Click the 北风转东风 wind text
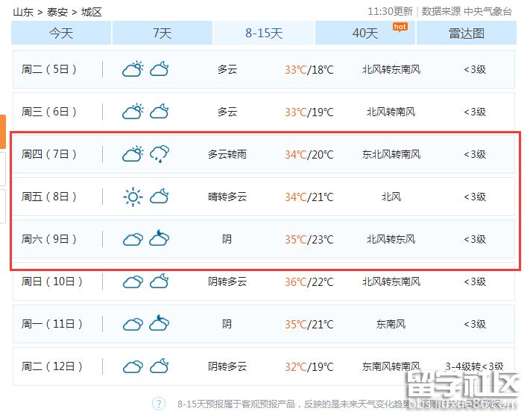This screenshot has width=530, height=420. click(391, 239)
